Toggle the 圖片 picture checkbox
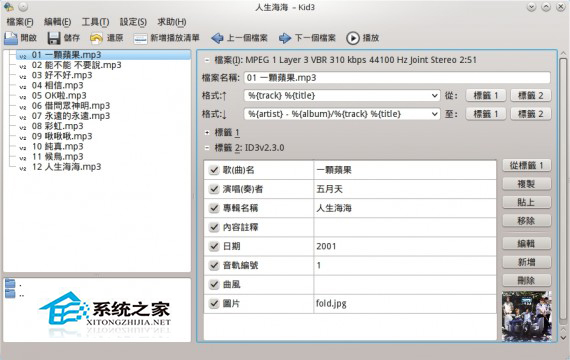Viewport: 570px width, 360px height. pos(214,303)
